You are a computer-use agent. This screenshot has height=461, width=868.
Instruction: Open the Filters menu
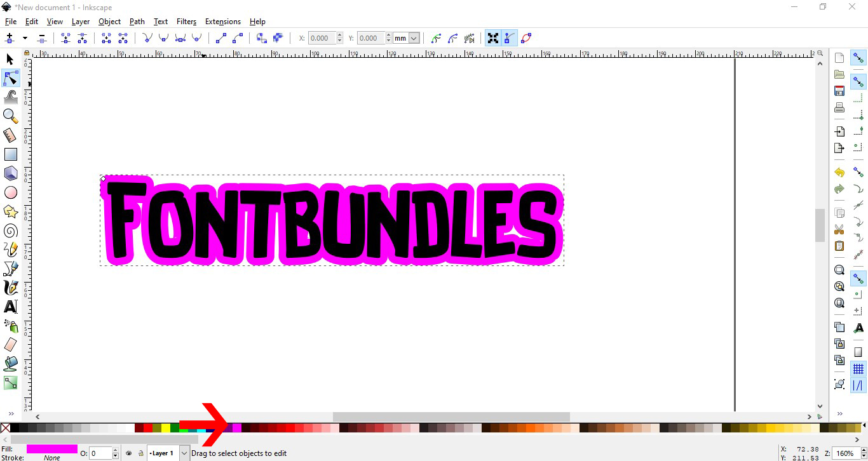pos(186,22)
